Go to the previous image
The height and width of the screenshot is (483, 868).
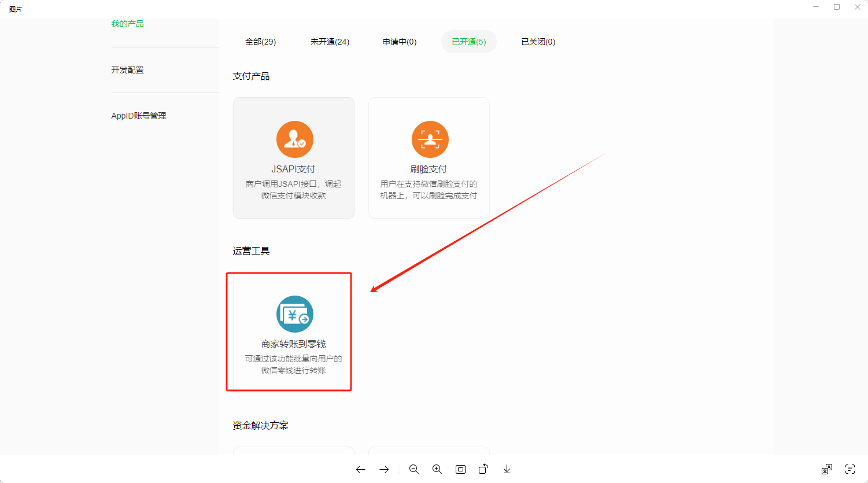coord(361,469)
